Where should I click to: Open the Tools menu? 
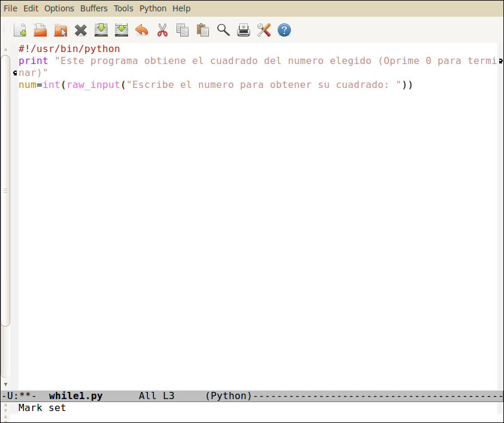[123, 8]
